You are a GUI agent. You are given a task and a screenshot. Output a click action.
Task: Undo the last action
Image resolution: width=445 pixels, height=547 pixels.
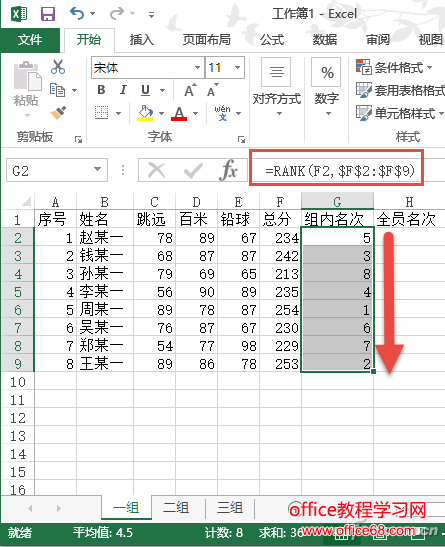click(77, 14)
